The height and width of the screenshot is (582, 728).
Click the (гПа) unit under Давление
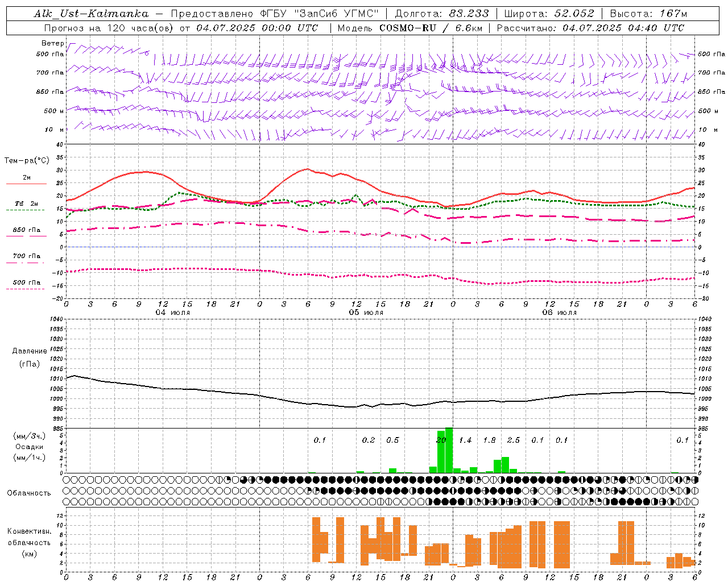[30, 364]
